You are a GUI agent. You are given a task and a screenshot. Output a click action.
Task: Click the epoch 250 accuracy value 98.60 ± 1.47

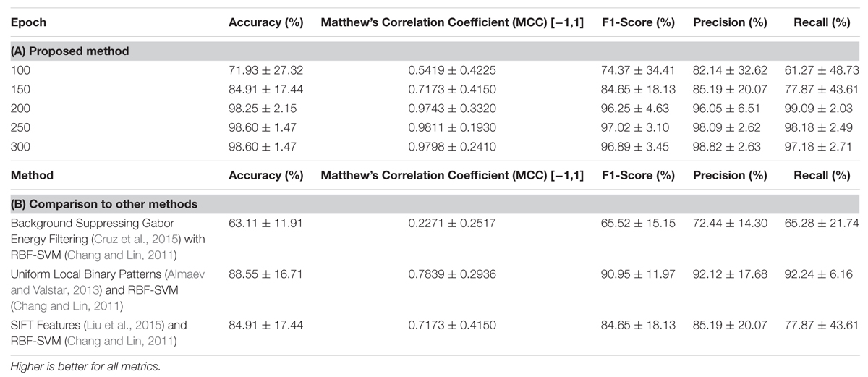click(x=262, y=127)
